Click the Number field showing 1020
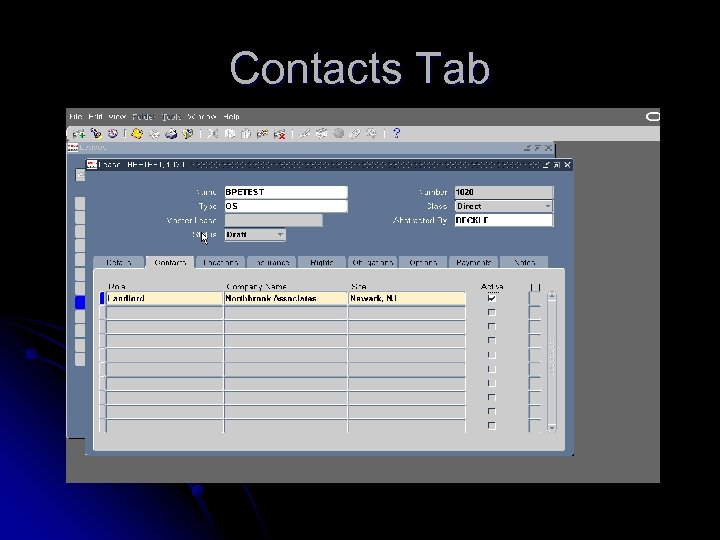Viewport: 720px width, 540px height. point(504,192)
